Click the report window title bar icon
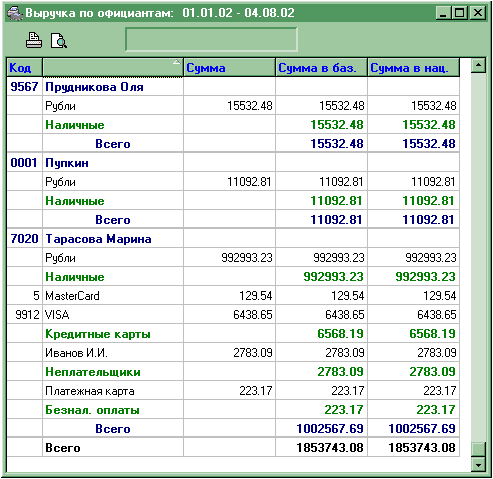 click(15, 13)
